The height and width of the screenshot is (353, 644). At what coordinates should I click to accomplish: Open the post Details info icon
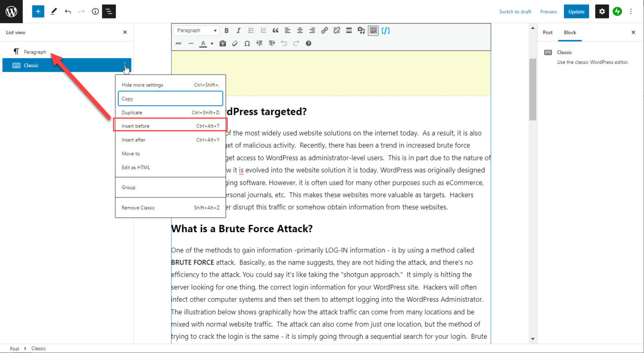(x=95, y=11)
